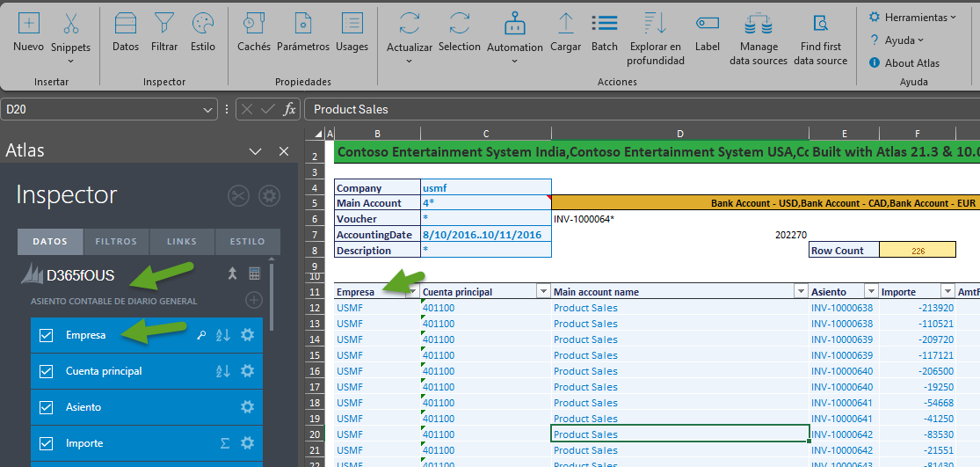Open Cuenta principal column filter dropdown
Image resolution: width=980 pixels, height=467 pixels.
click(x=543, y=292)
